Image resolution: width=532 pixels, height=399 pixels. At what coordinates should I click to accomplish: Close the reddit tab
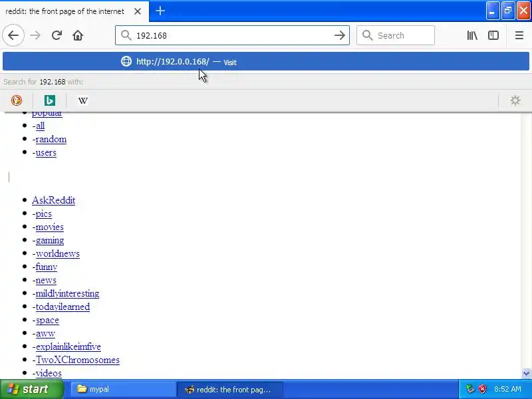138,11
